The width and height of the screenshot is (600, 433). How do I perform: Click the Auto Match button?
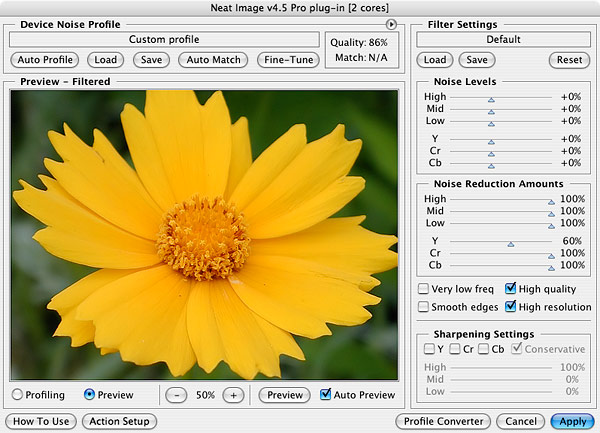(x=213, y=60)
